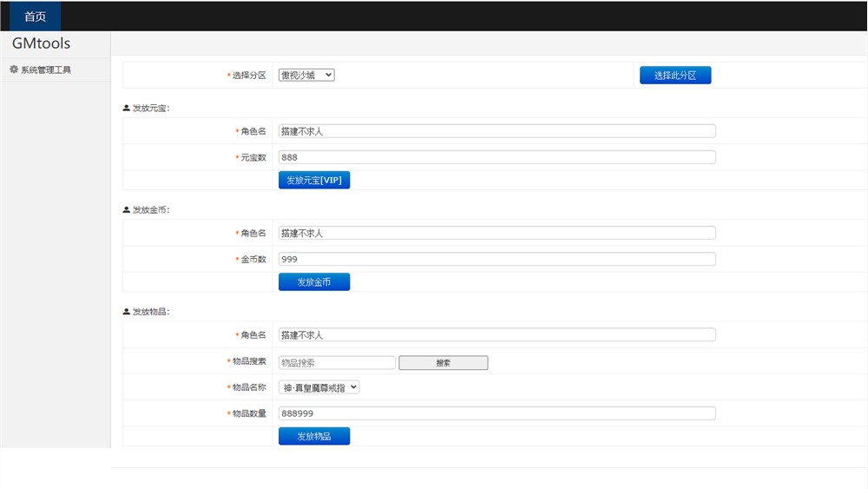The width and height of the screenshot is (868, 489).
Task: Click the person icon next to 发放物品
Action: tap(127, 312)
